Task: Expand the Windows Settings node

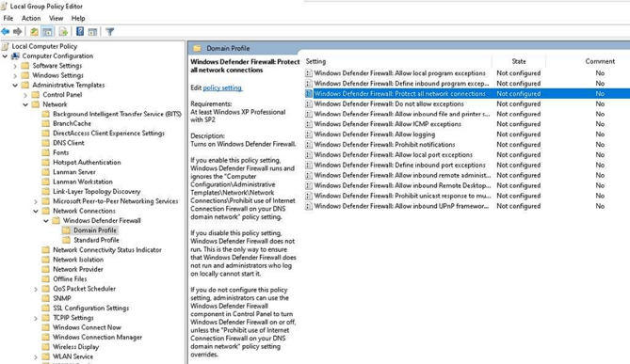Action: pyautogui.click(x=15, y=75)
